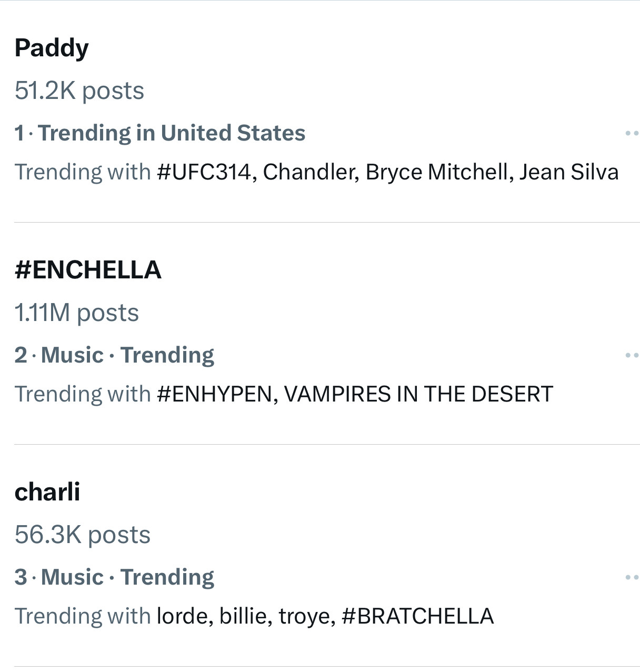640x672 pixels.
Task: Open the #BRATCHELLA related hashtag
Action: click(x=417, y=616)
